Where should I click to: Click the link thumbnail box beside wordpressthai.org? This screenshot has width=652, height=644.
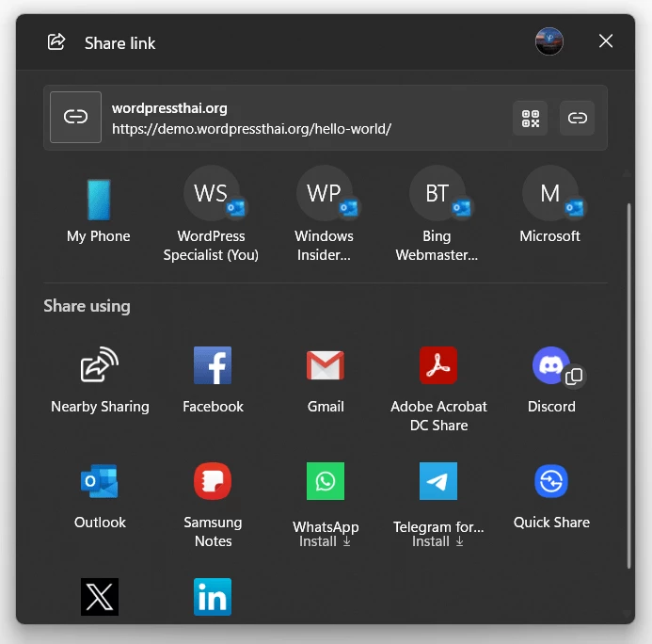(75, 117)
